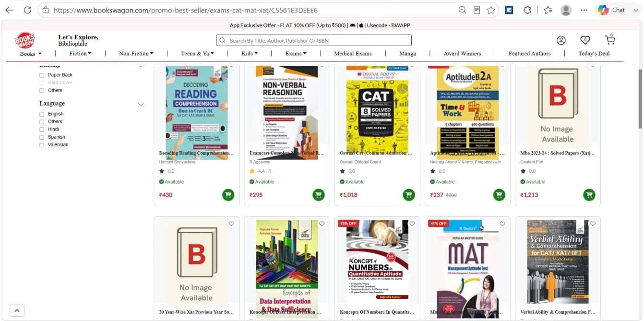This screenshot has height=321, width=644.
Task: Click the page vertical scrollbar thumb
Action: [640, 99]
